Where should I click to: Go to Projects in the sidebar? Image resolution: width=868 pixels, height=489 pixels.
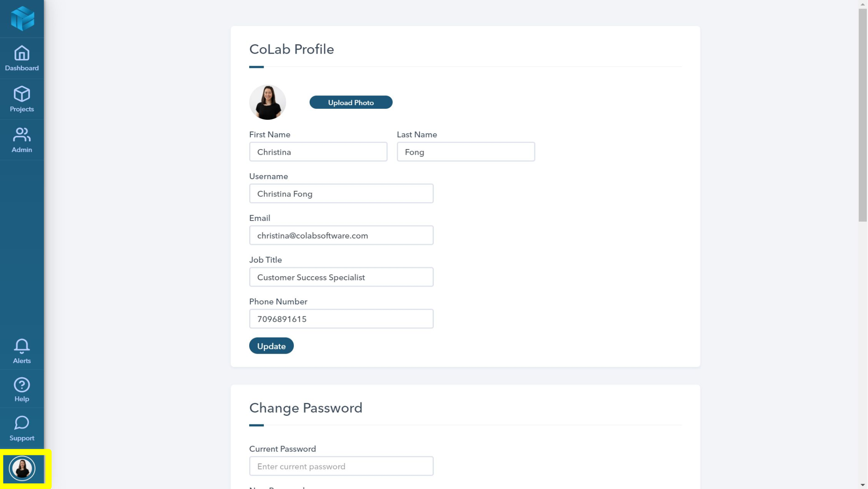[22, 99]
